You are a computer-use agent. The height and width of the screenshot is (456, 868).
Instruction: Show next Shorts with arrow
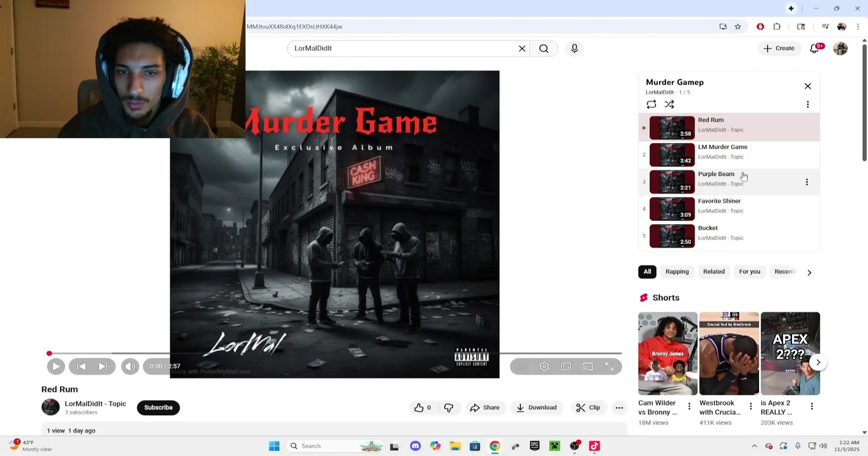coord(818,362)
